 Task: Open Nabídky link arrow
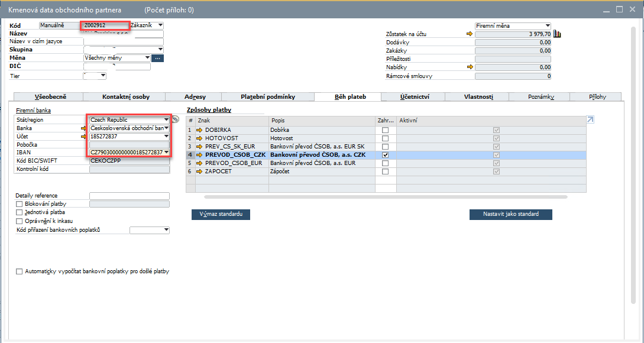(470, 67)
